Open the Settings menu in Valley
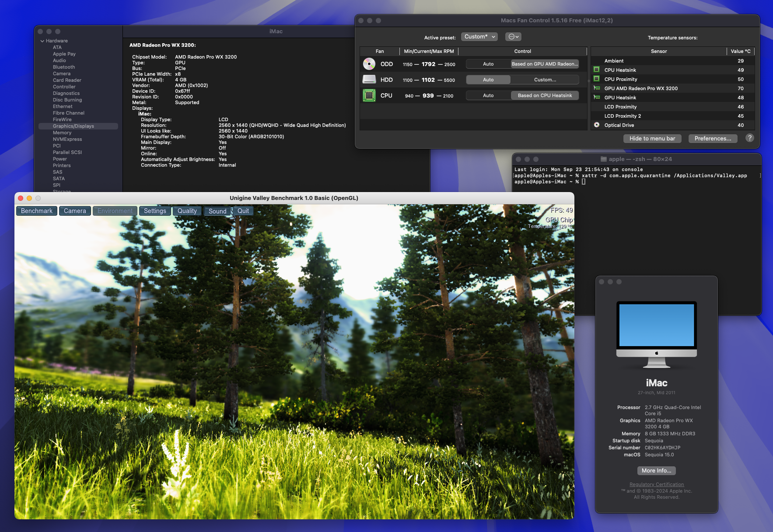The height and width of the screenshot is (532, 773). point(155,211)
